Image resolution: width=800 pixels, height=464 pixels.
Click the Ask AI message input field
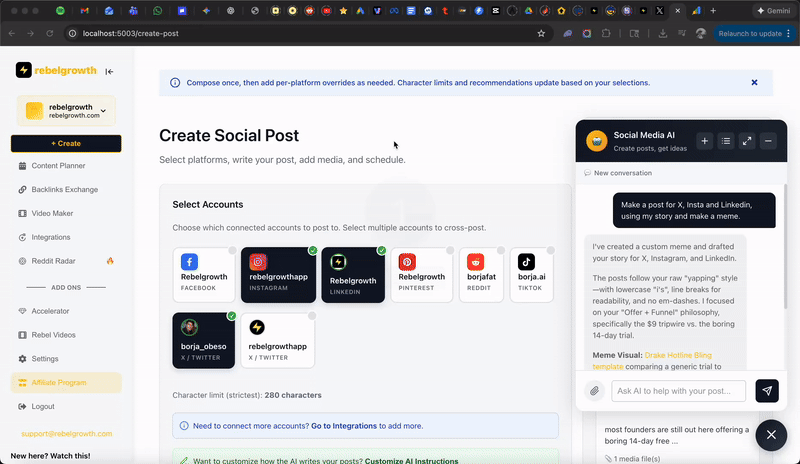pyautogui.click(x=679, y=391)
